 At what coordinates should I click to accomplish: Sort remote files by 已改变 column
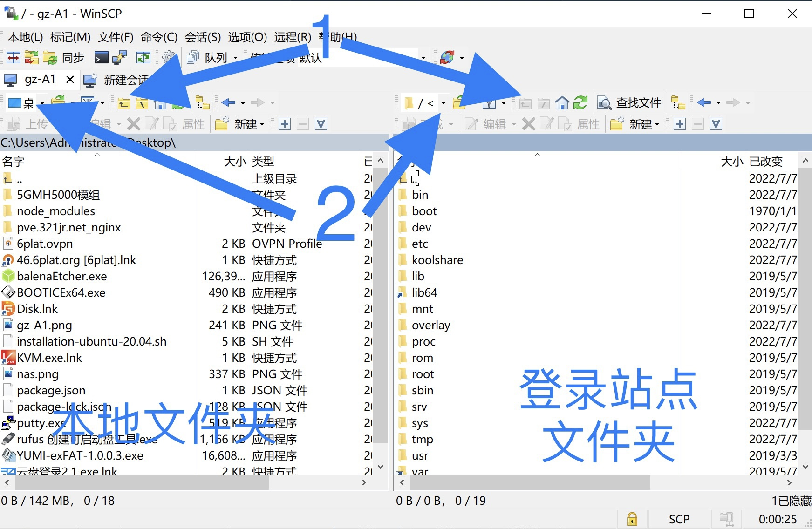[772, 162]
